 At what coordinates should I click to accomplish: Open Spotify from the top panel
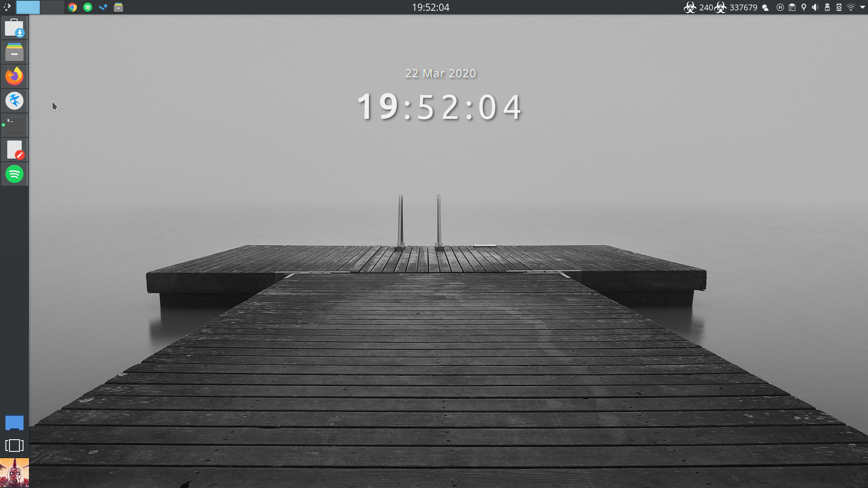click(x=88, y=7)
